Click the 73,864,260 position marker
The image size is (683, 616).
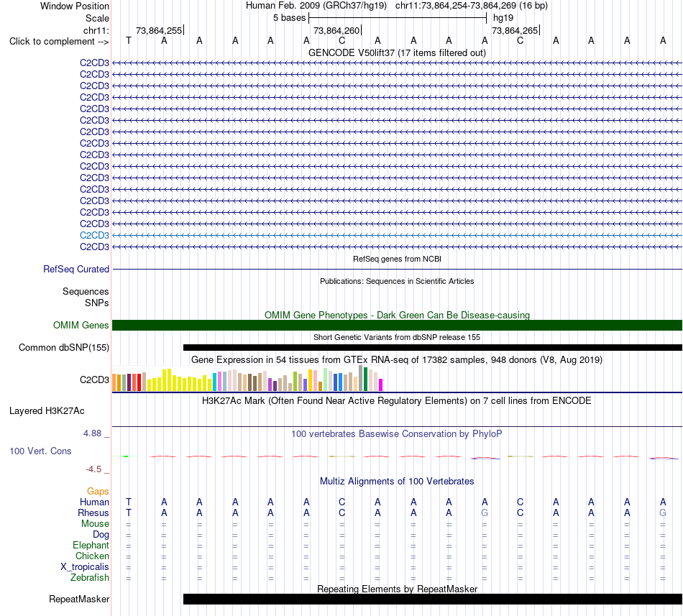336,30
